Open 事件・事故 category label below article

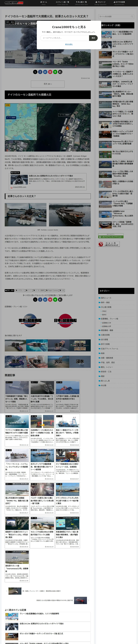(x=10, y=291)
